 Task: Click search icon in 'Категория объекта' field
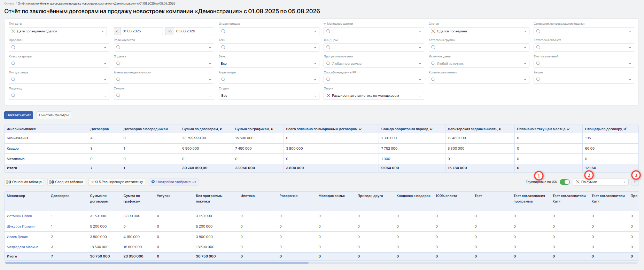[x=538, y=47]
